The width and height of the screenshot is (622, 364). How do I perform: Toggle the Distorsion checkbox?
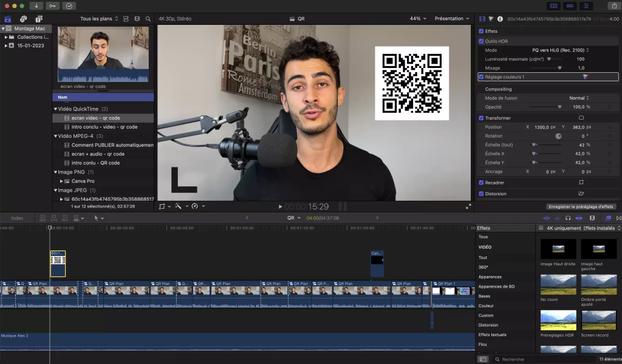pyautogui.click(x=481, y=194)
